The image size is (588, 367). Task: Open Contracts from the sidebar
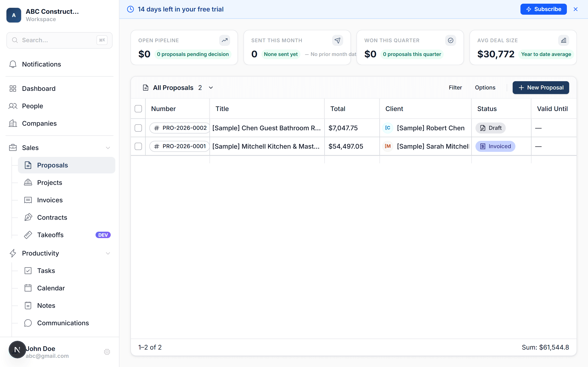[52, 217]
